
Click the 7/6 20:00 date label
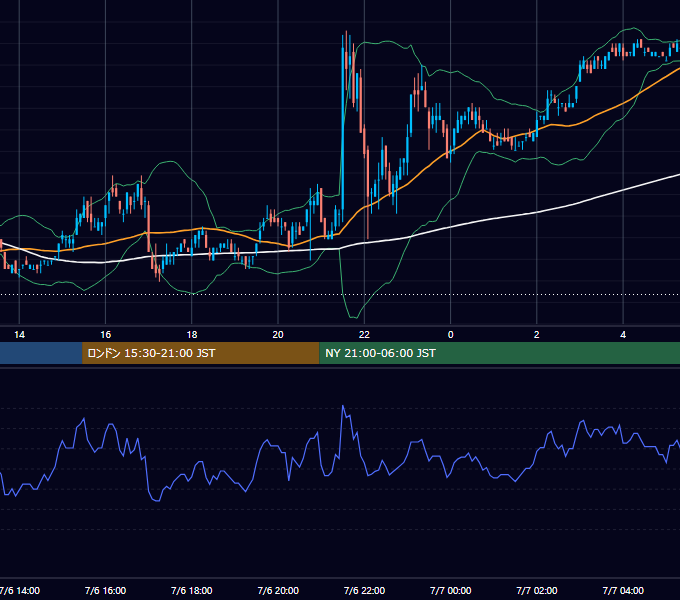click(x=278, y=590)
